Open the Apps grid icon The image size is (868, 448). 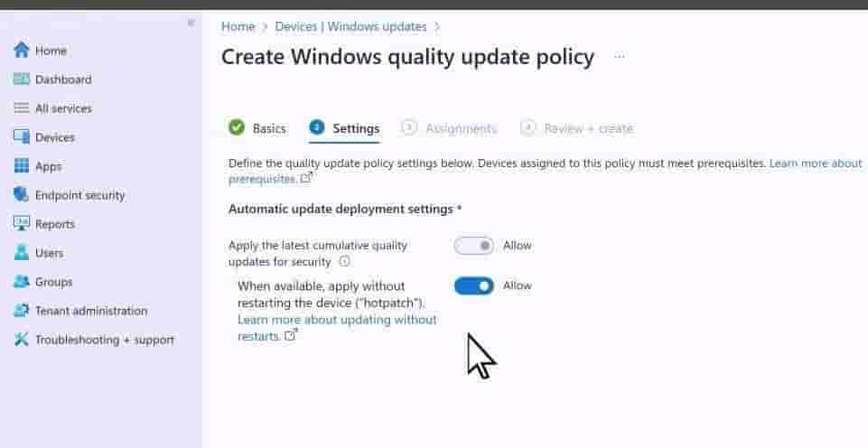(21, 165)
